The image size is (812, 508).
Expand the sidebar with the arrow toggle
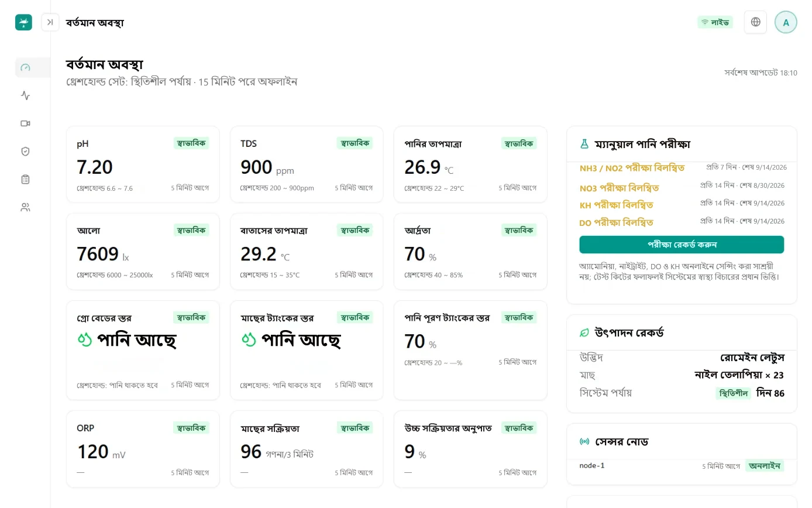50,22
